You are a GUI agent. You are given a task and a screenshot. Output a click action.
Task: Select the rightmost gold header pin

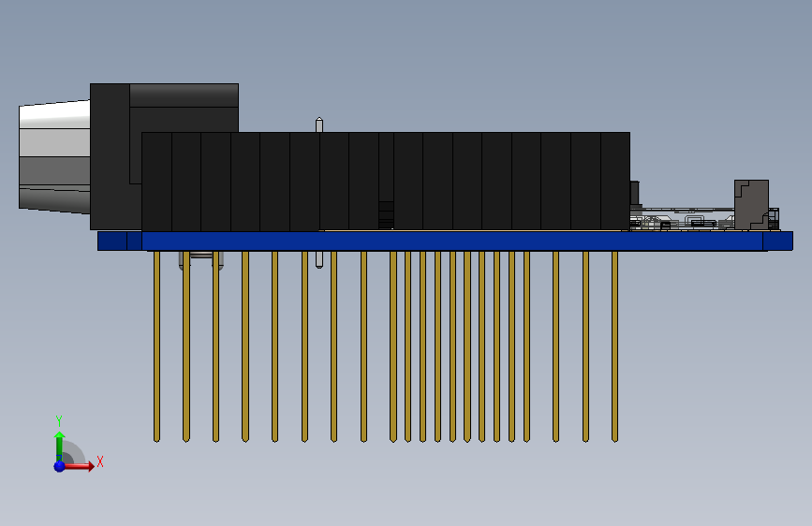[x=614, y=346]
